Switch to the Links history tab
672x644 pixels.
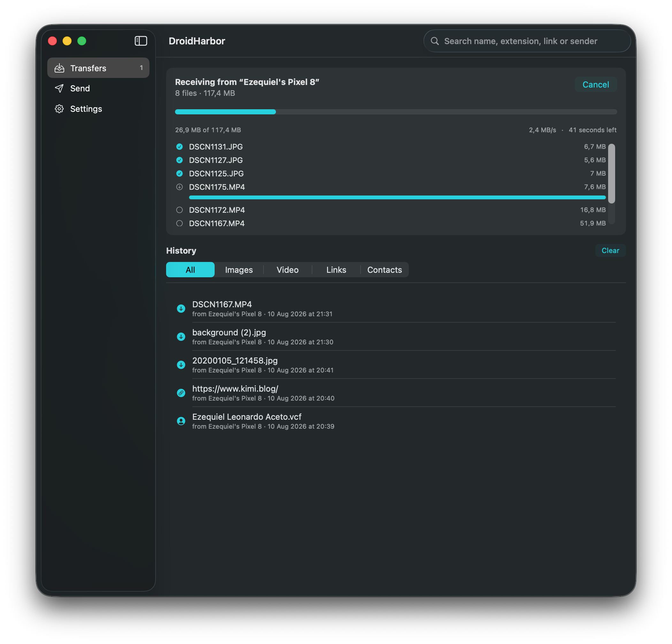tap(336, 270)
